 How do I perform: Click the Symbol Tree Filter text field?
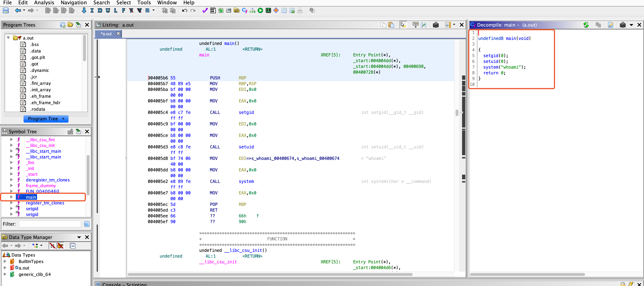[50, 224]
